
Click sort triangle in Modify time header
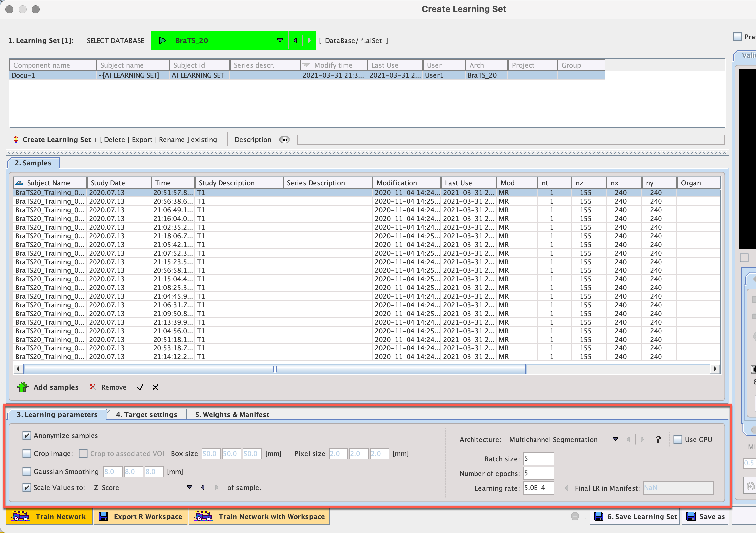tap(306, 65)
